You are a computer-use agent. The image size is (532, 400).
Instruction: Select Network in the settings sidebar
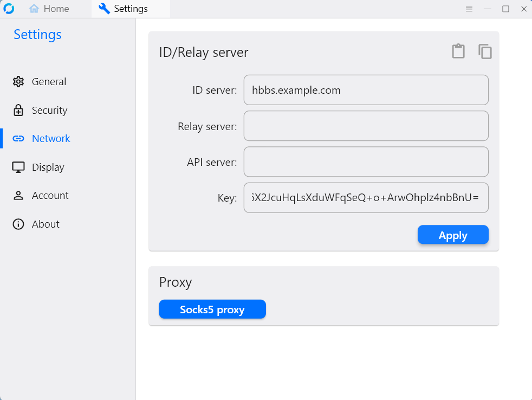click(x=50, y=139)
